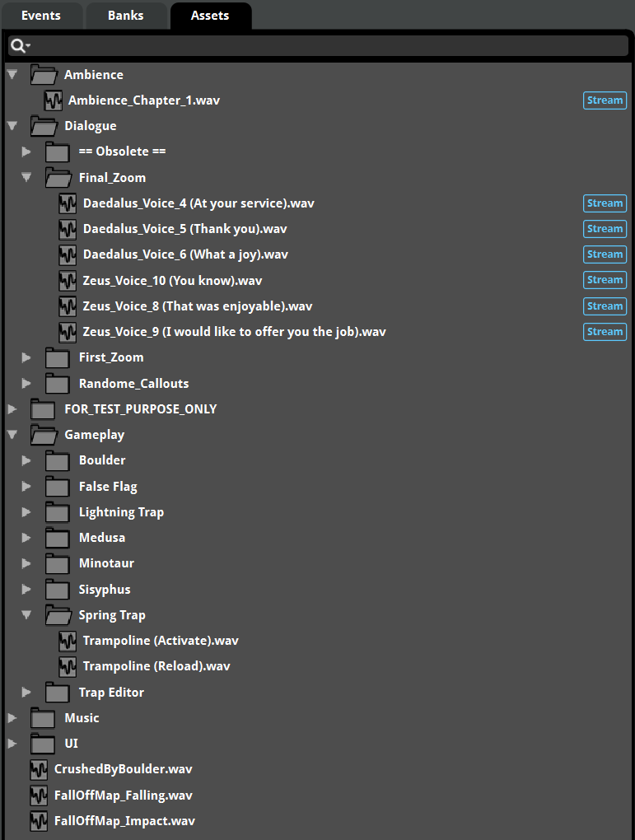This screenshot has width=635, height=840.
Task: Select the UI folder name
Action: [72, 744]
